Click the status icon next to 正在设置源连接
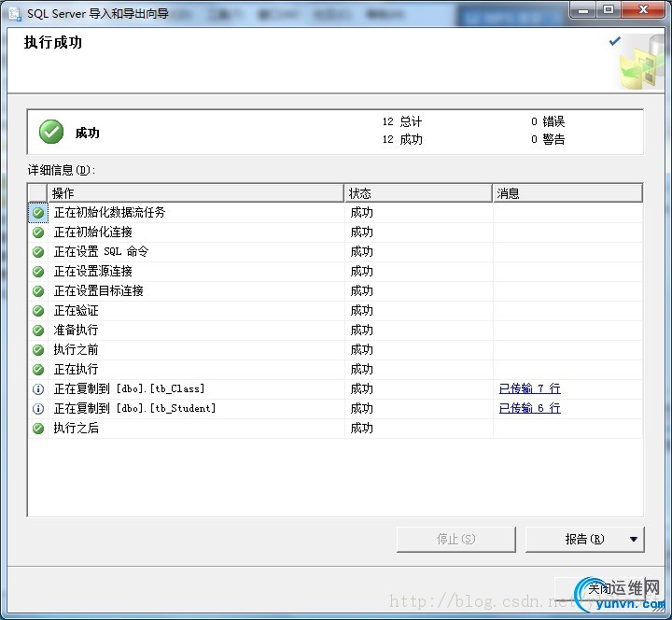The height and width of the screenshot is (620, 672). tap(38, 272)
